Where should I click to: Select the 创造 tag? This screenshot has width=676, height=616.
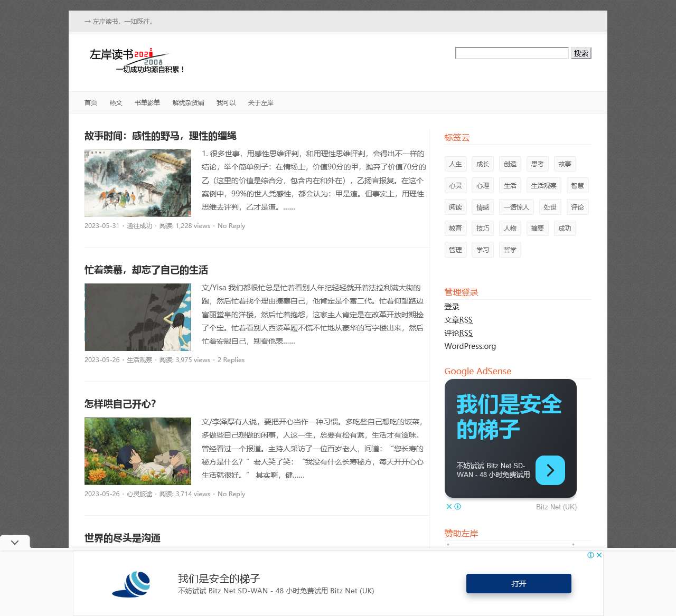(x=510, y=164)
